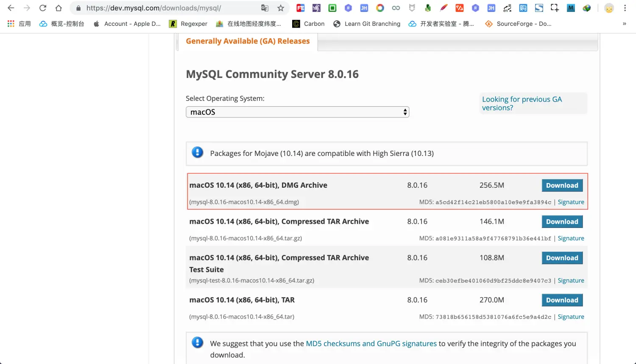Open the Regexper bookmark
Image resolution: width=636 pixels, height=364 pixels.
click(188, 24)
